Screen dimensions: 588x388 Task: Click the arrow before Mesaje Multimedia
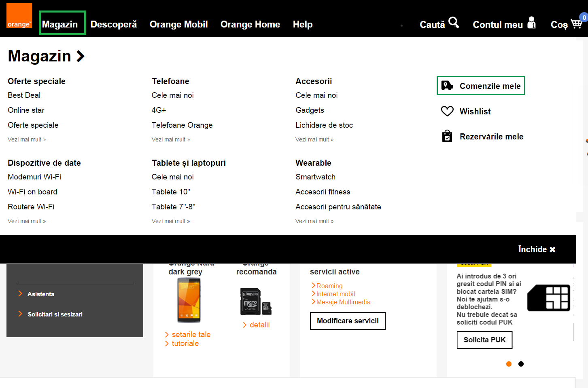point(313,302)
